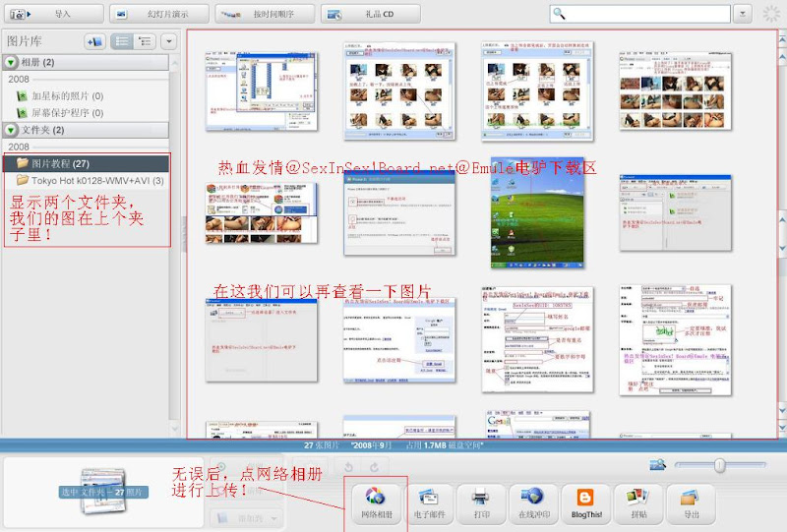Select the Gmail page thumbnail in bottom row
This screenshot has height=532, width=787.
tap(538, 424)
